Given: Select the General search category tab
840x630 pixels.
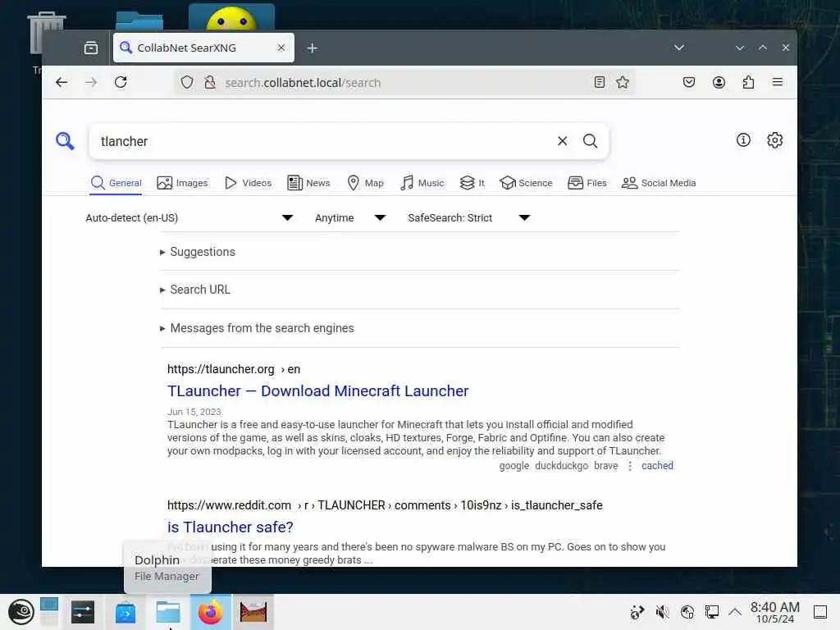Looking at the screenshot, I should pyautogui.click(x=116, y=183).
